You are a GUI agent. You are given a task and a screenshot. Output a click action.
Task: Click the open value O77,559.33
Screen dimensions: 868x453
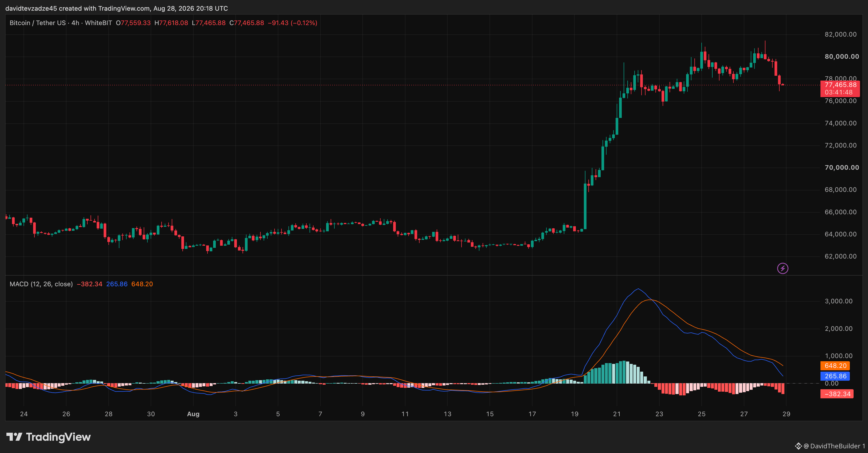[x=133, y=23]
